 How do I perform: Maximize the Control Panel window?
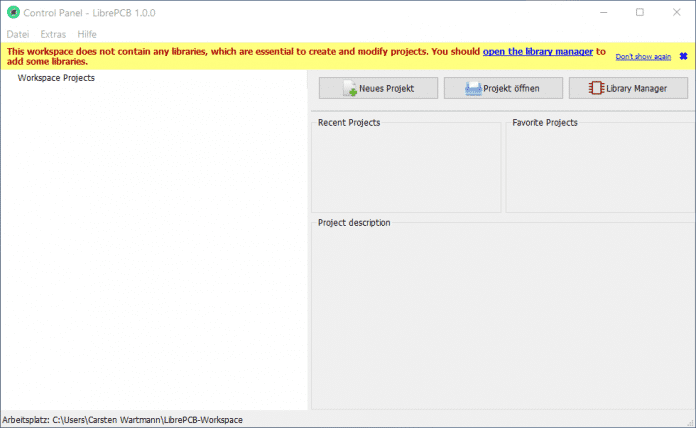pos(640,12)
